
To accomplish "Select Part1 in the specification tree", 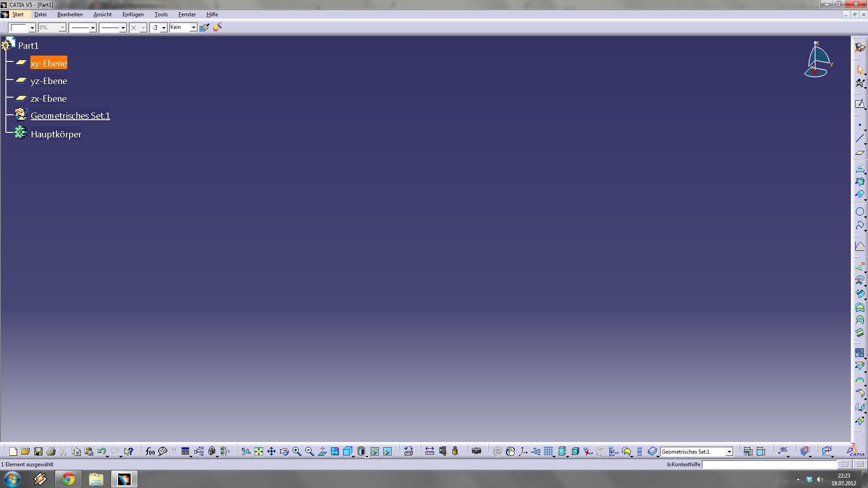I will [28, 46].
